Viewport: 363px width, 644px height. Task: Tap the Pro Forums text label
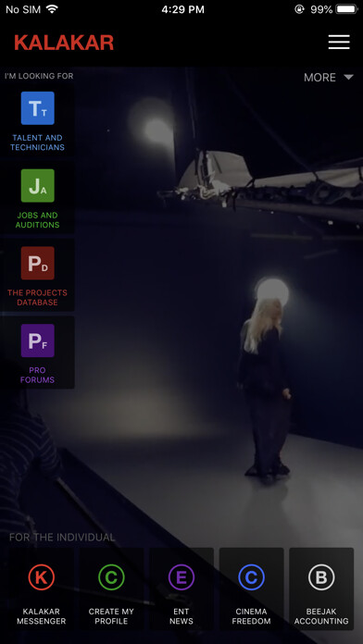click(x=37, y=375)
